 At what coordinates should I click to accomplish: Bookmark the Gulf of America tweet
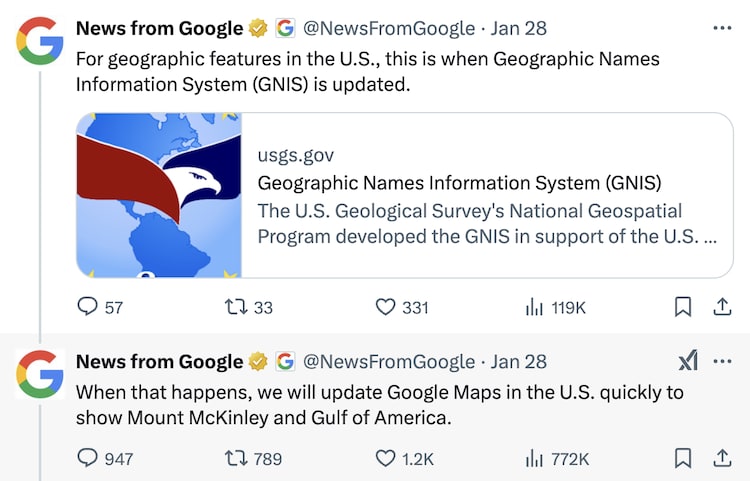[x=683, y=459]
